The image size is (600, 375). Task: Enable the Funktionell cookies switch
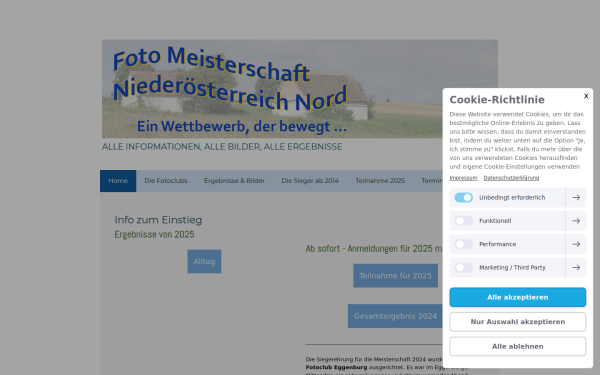pyautogui.click(x=463, y=221)
